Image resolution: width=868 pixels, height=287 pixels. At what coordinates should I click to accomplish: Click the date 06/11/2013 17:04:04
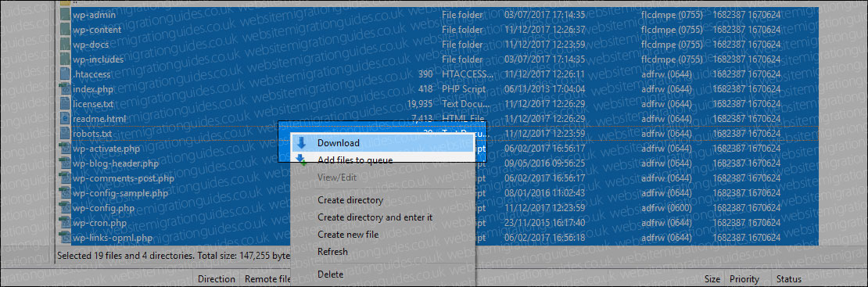click(x=545, y=88)
